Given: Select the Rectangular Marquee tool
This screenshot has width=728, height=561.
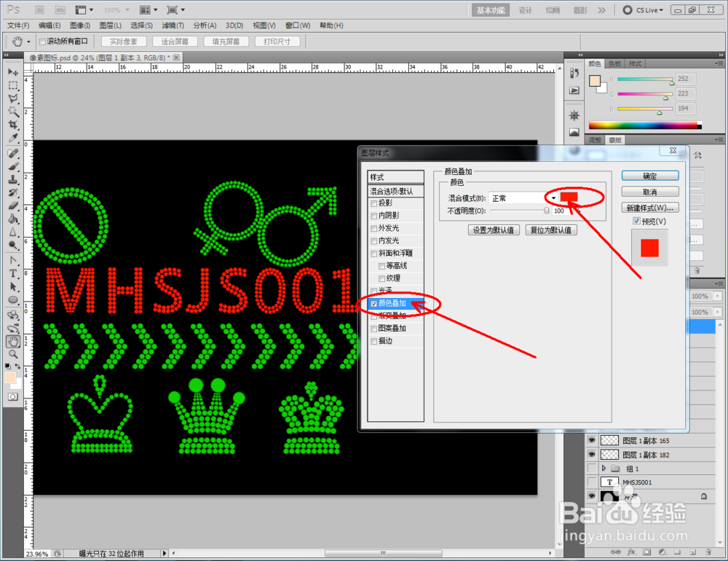Looking at the screenshot, I should (13, 85).
